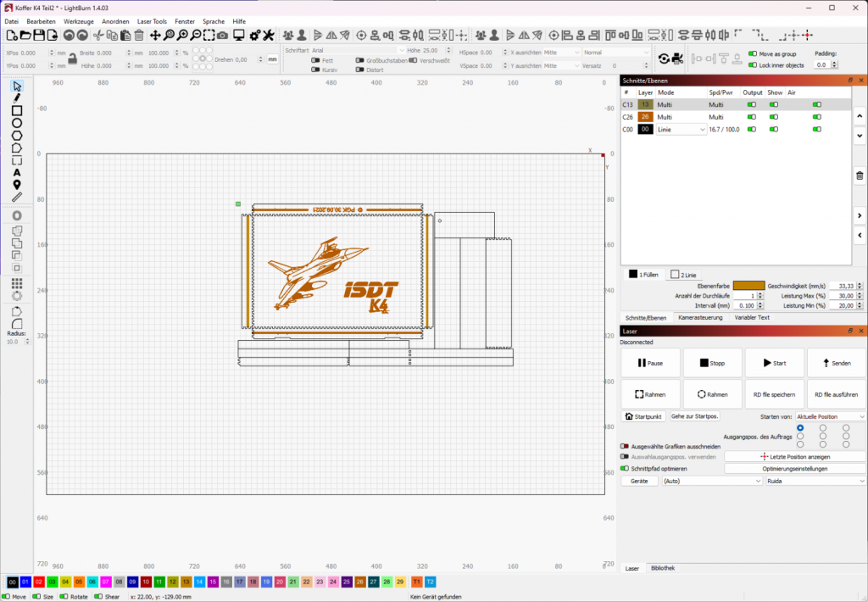This screenshot has height=602, width=868.
Task: Select the Ellipse drawing tool
Action: click(x=17, y=123)
